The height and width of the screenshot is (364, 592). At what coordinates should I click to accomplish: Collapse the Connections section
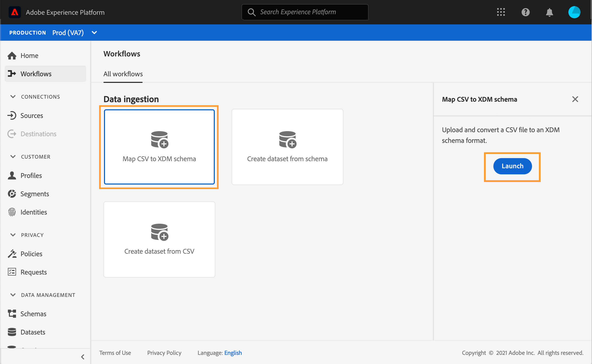[x=13, y=97]
